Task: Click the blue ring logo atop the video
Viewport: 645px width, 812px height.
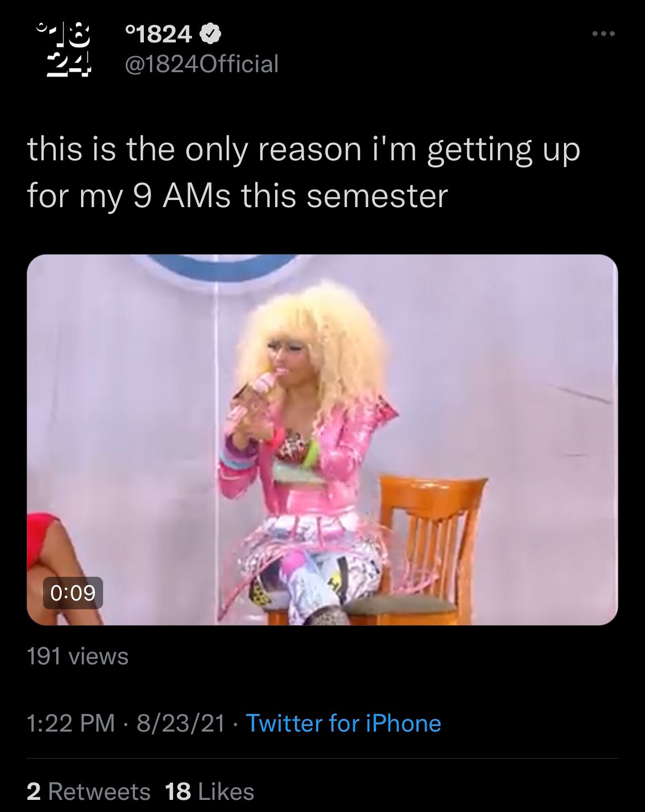Action: pos(221,269)
